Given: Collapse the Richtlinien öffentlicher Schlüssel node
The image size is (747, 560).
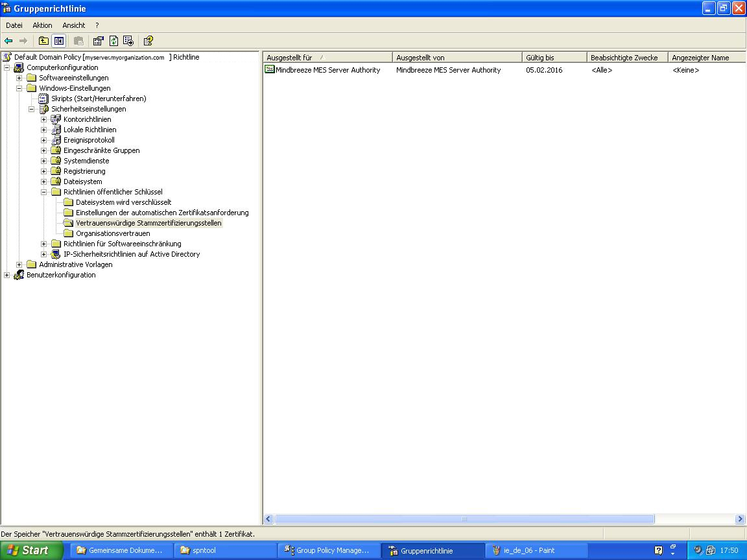Looking at the screenshot, I should [44, 192].
